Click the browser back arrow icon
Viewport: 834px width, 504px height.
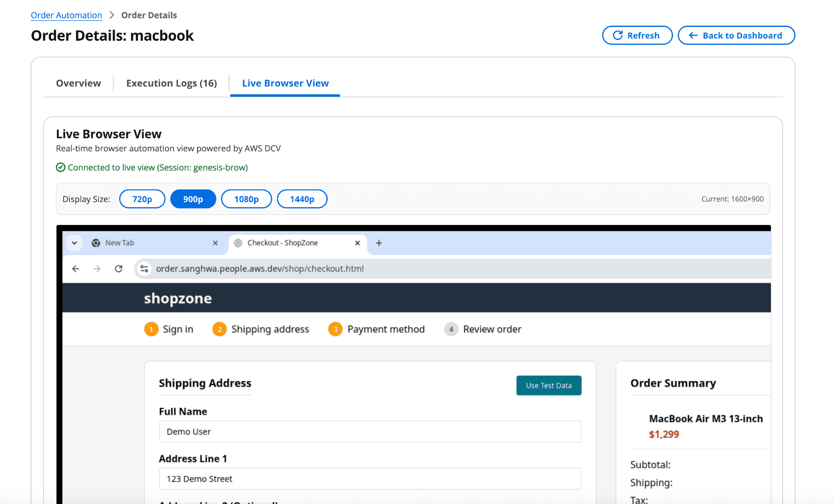coord(76,269)
